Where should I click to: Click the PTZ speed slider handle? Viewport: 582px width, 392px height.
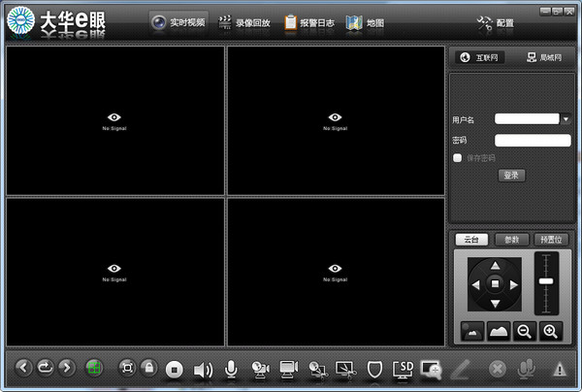click(x=546, y=280)
